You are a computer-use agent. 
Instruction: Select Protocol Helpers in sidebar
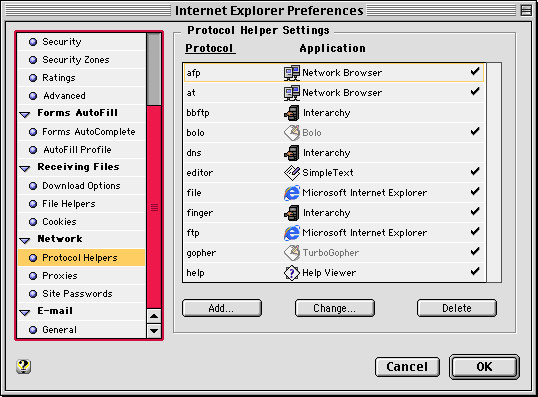[x=82, y=258]
